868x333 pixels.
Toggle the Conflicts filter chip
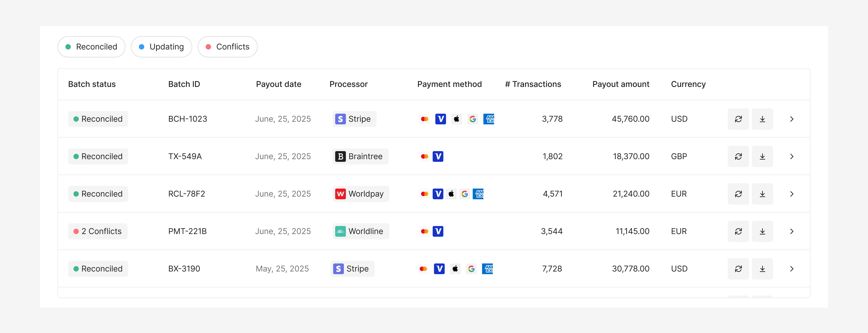pos(228,47)
